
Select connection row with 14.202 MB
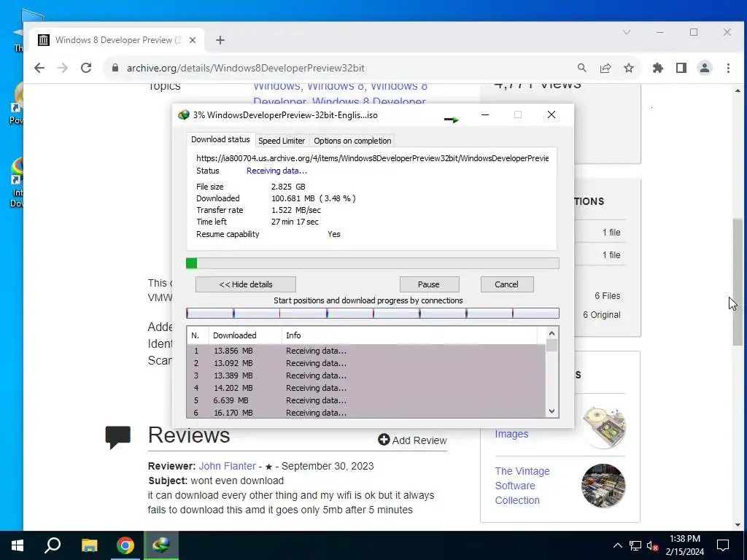click(x=366, y=388)
